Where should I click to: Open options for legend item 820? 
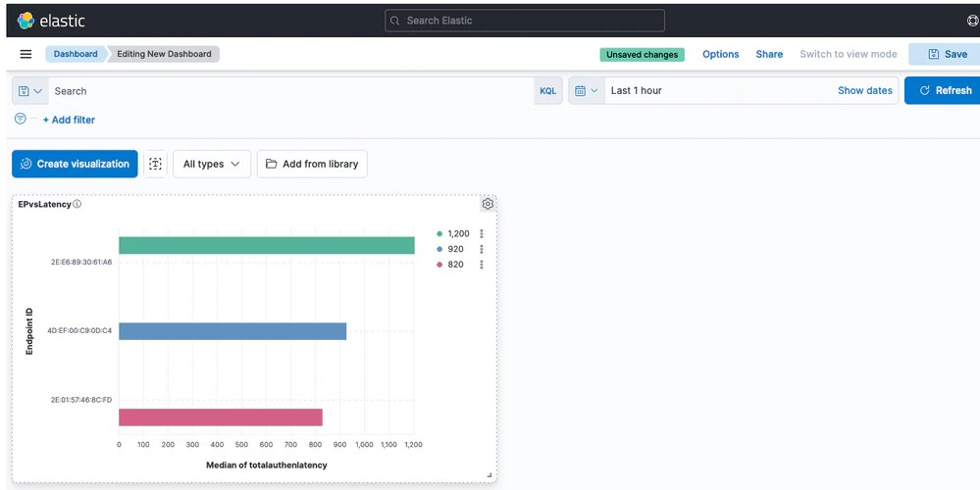click(x=482, y=265)
